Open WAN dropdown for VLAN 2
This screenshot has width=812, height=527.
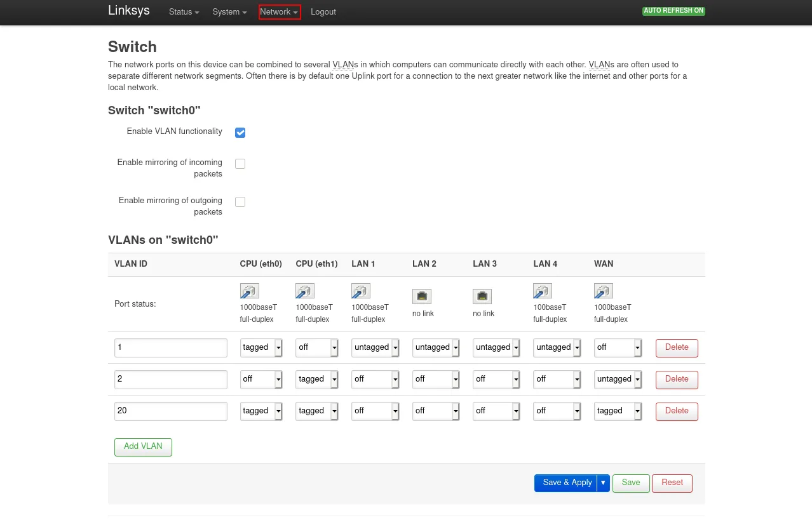618,380
